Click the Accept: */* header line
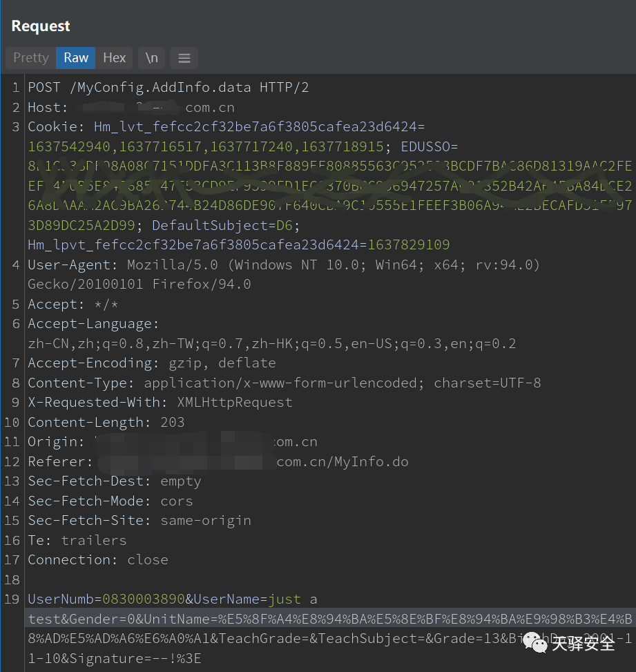636x672 pixels. 73,305
